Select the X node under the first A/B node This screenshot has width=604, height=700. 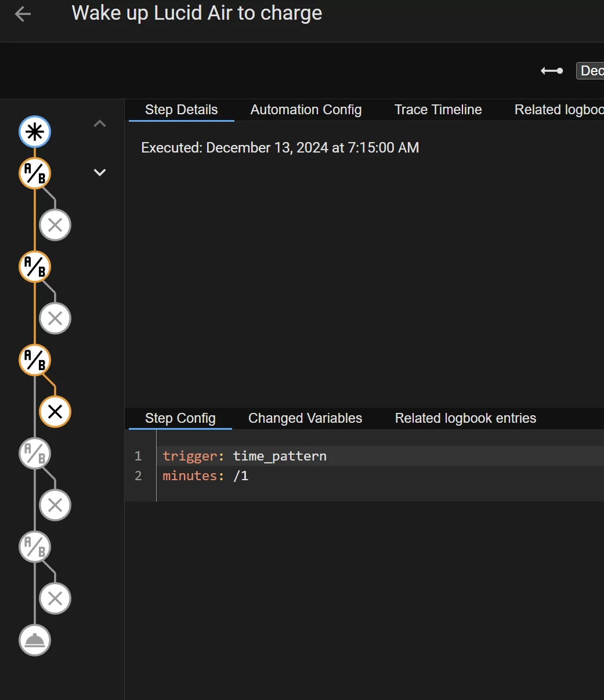coord(55,225)
